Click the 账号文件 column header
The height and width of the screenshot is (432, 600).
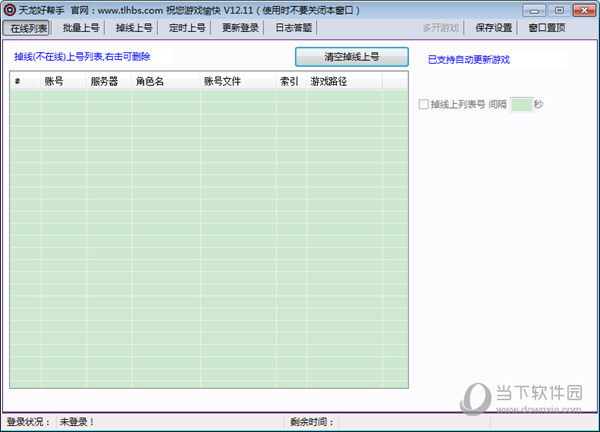(x=238, y=81)
